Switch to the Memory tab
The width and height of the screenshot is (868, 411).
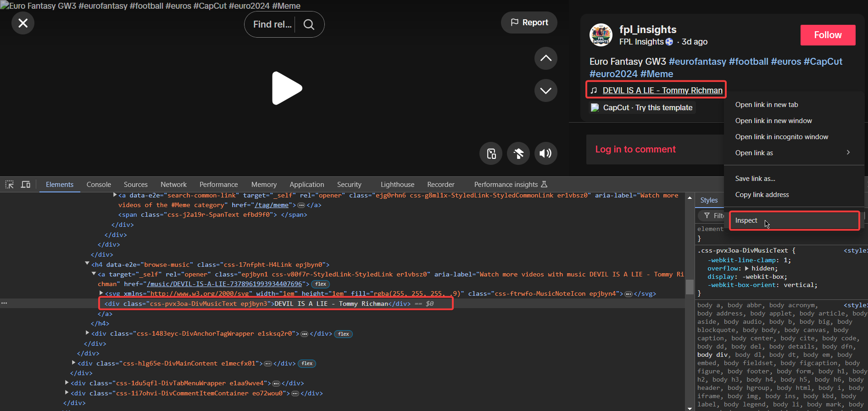pos(264,185)
